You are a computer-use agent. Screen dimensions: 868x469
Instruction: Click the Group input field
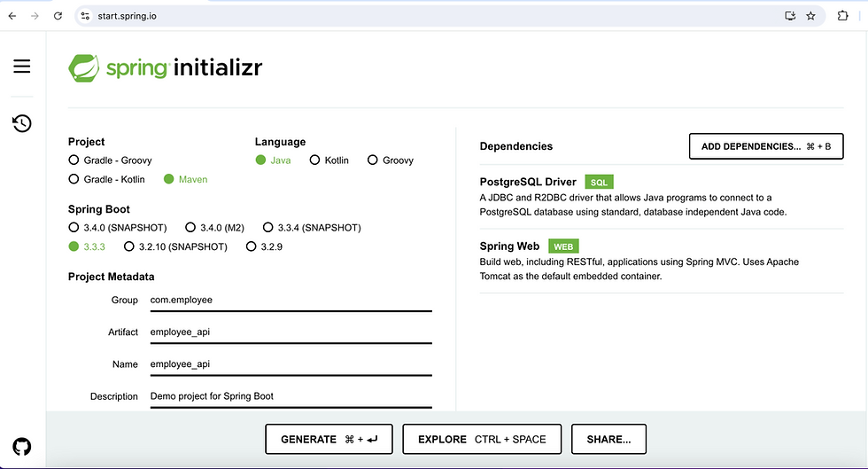pyautogui.click(x=291, y=301)
